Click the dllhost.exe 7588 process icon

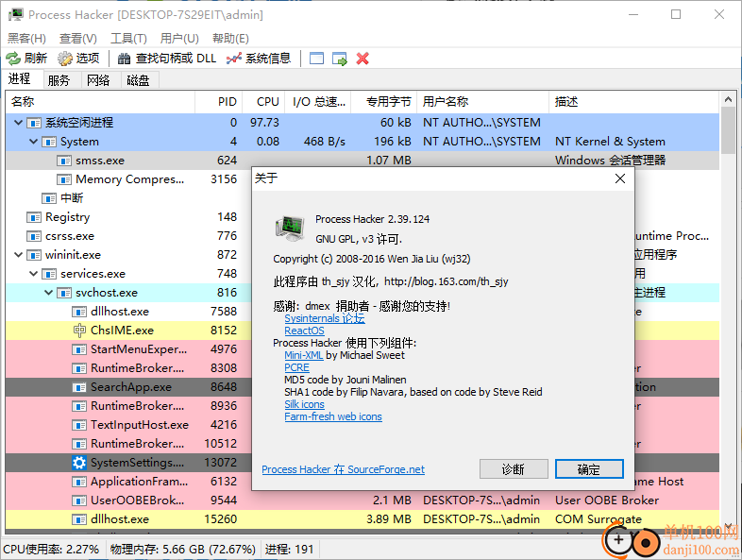coord(79,312)
